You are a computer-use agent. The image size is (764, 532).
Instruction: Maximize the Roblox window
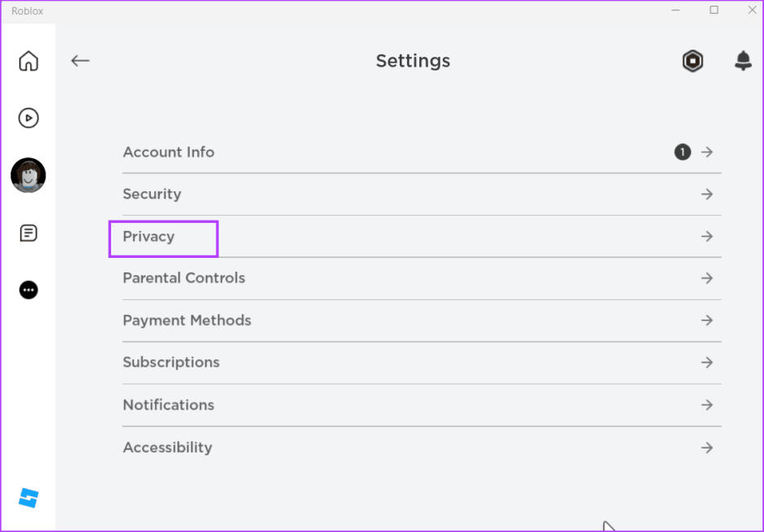[x=714, y=10]
